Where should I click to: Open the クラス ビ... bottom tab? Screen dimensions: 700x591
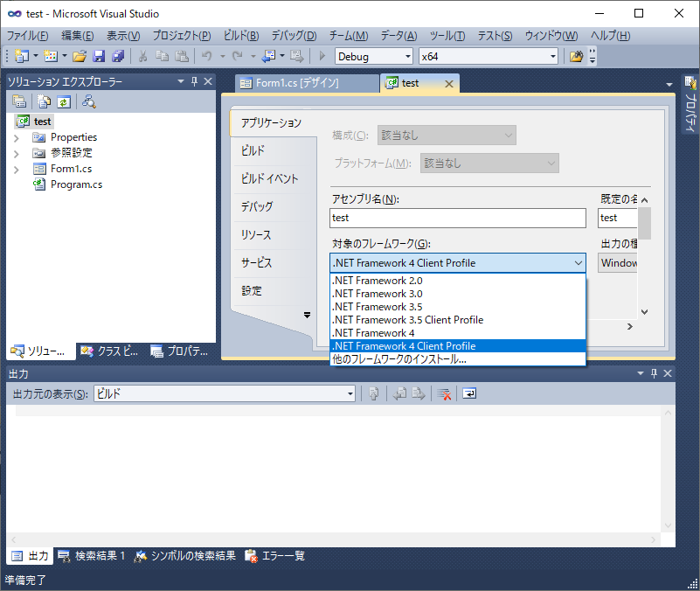[x=109, y=351]
